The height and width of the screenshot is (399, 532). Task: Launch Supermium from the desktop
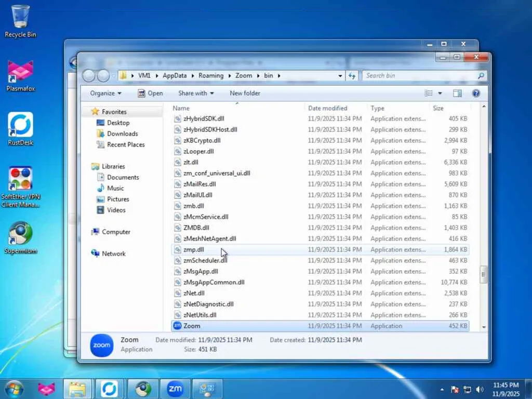20,238
